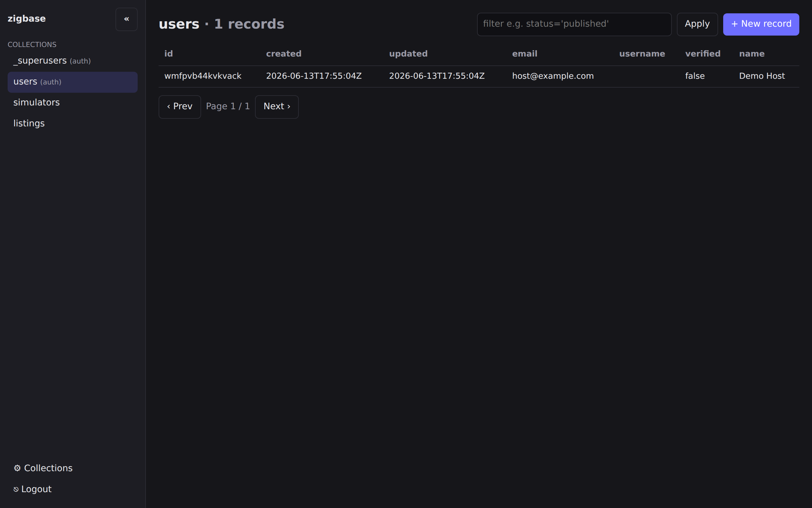Click the host@example.com email cell
The width and height of the screenshot is (812, 508).
pos(553,76)
